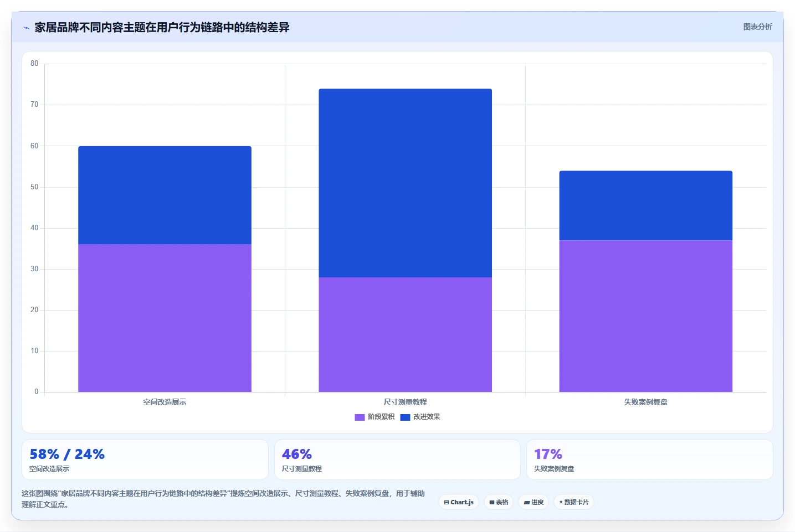
Task: Click the purple bar segment for 失败案例复盘
Action: tap(645, 316)
